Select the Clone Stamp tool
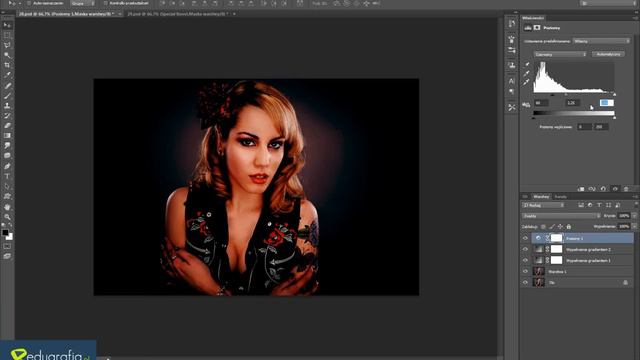The width and height of the screenshot is (640, 360). [7, 106]
